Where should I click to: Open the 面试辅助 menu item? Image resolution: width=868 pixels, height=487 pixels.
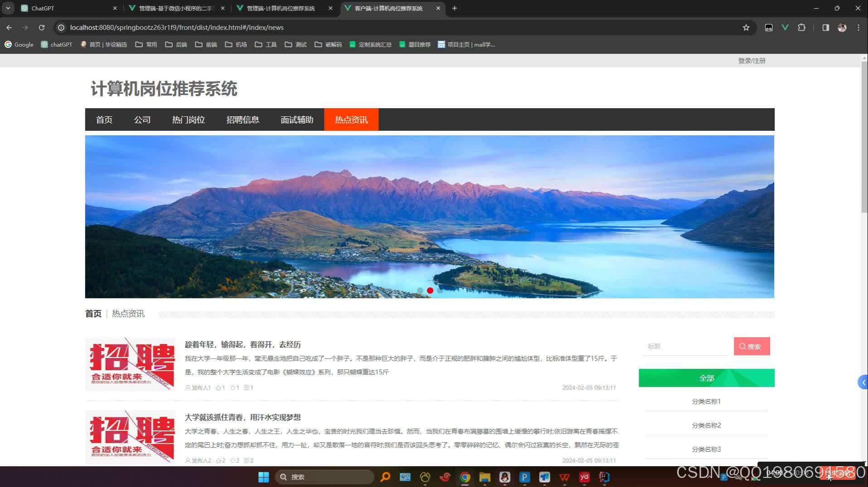coord(297,119)
